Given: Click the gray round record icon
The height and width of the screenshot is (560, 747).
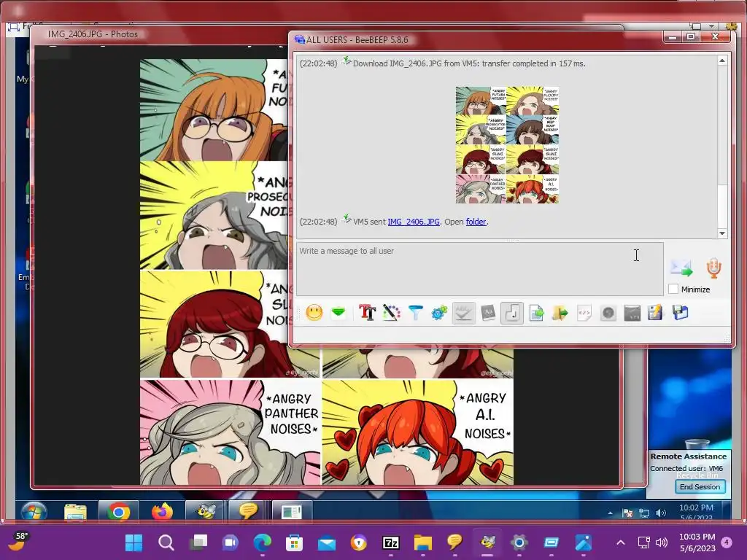Looking at the screenshot, I should [608, 313].
